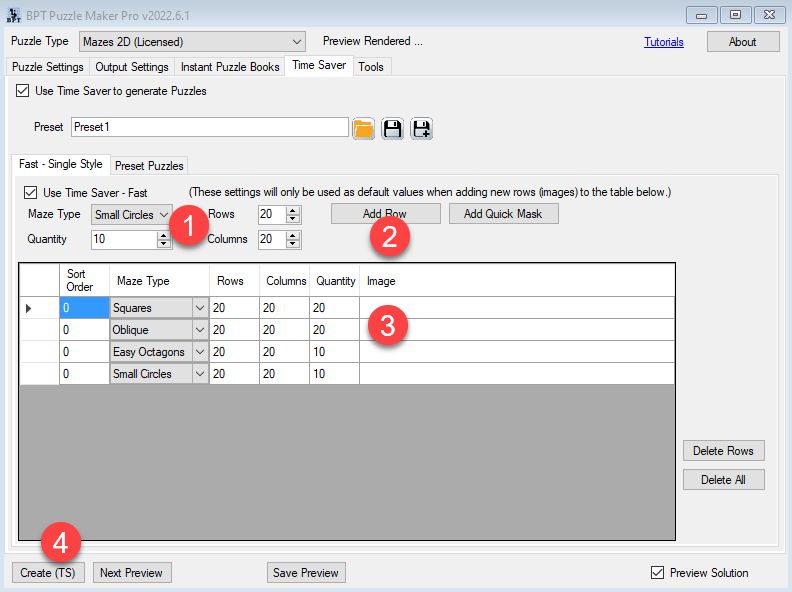Switch to the Output Settings tab
The width and height of the screenshot is (792, 592).
(132, 67)
